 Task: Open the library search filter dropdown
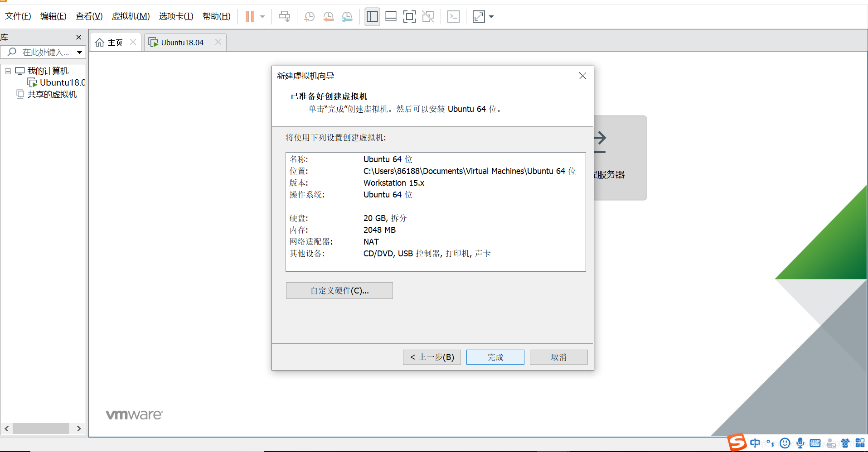80,53
